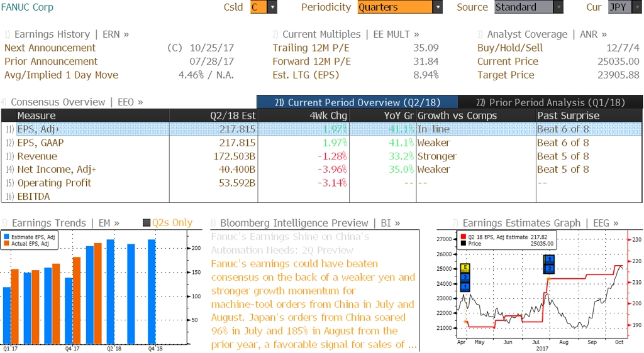Switch to Current Period Overview (Q2/18) tab
Viewport: 644px width, 353px height.
357,102
